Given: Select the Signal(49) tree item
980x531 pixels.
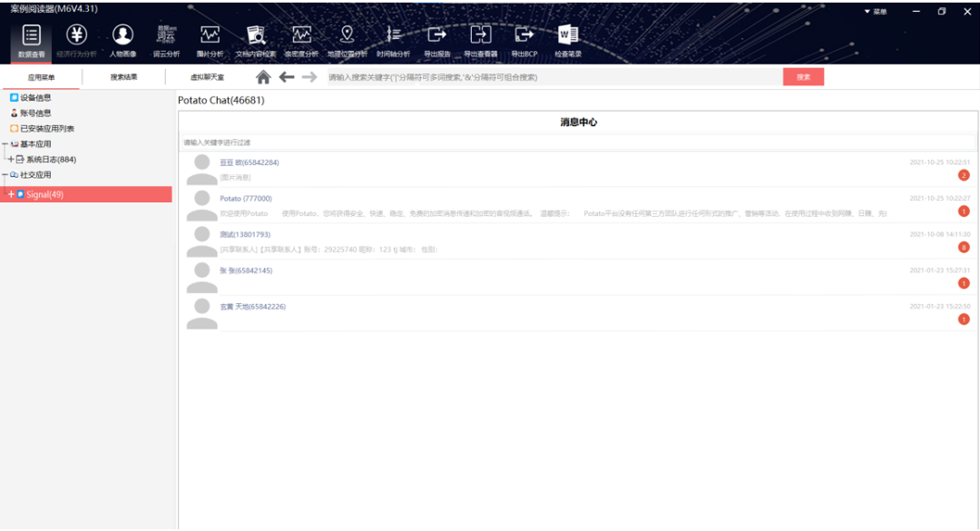Looking at the screenshot, I should pyautogui.click(x=44, y=194).
